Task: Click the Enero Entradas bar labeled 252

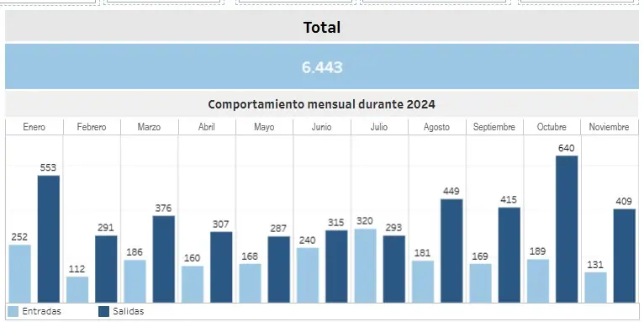Action: (x=19, y=274)
